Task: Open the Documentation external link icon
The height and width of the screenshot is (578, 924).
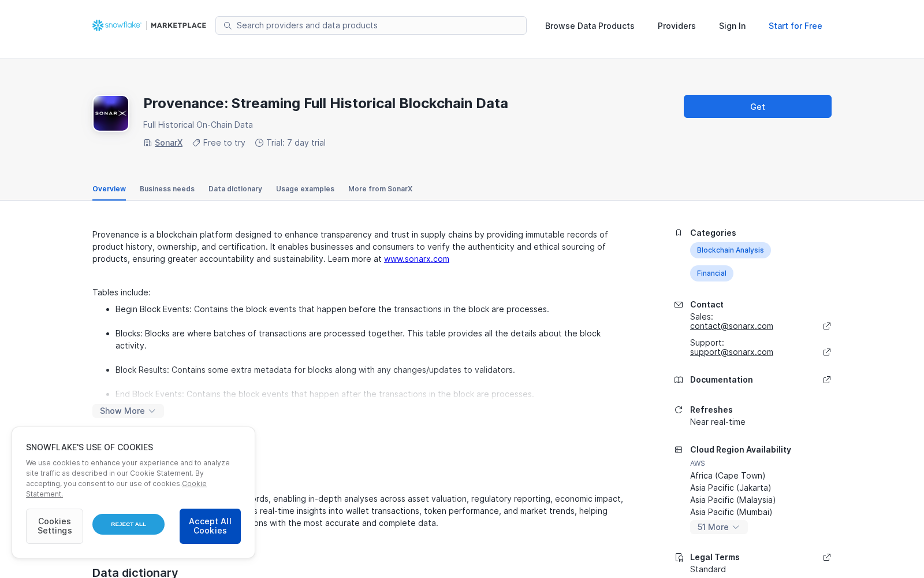Action: [x=827, y=380]
